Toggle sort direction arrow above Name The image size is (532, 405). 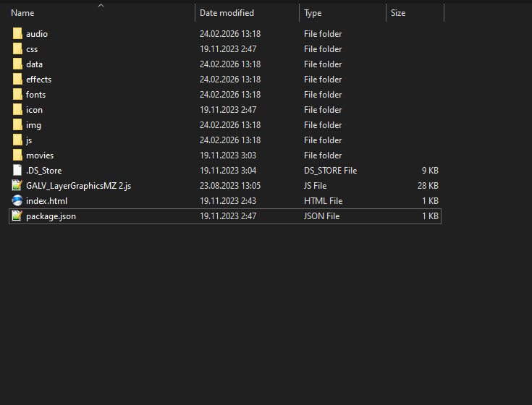(x=101, y=6)
